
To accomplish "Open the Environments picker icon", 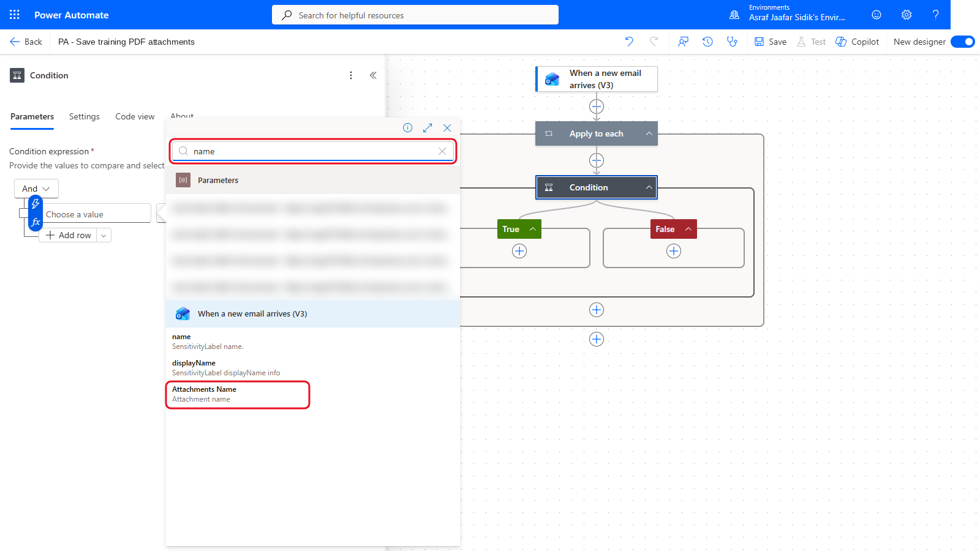I will 734,15.
